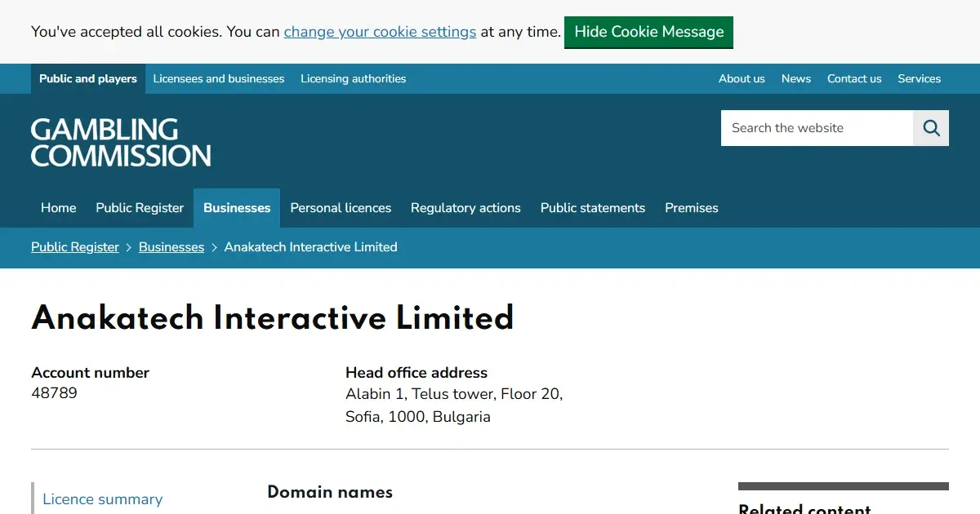This screenshot has width=980, height=514.
Task: Click the Anakatech Interactive Limited page heading
Action: (x=273, y=317)
